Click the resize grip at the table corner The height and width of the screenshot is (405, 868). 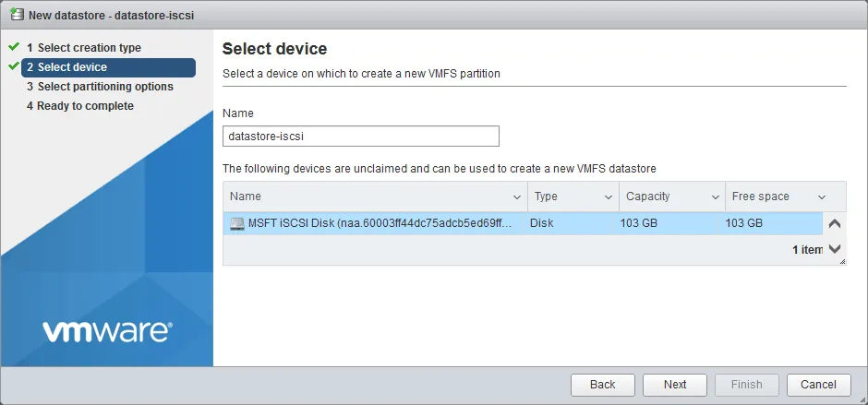[x=841, y=261]
